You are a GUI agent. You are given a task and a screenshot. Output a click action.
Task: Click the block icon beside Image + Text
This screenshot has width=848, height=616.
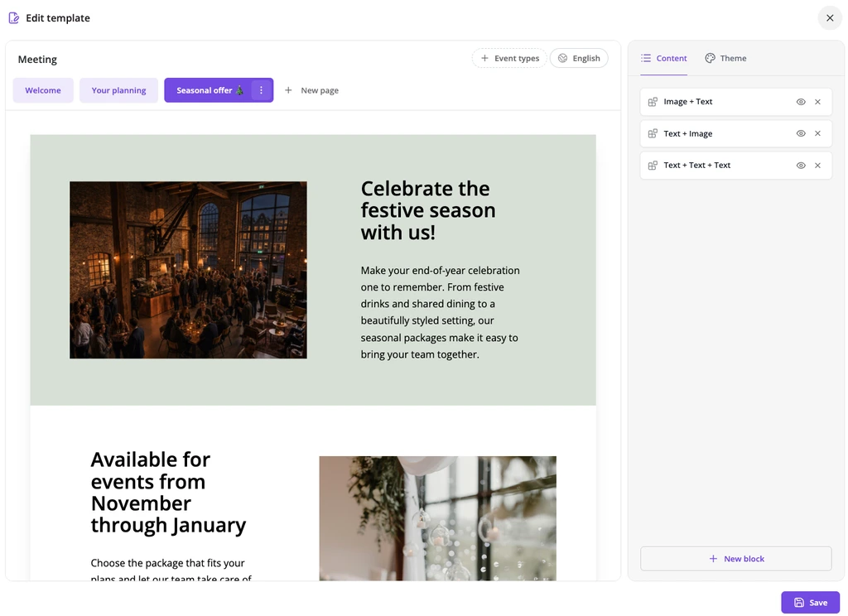653,102
